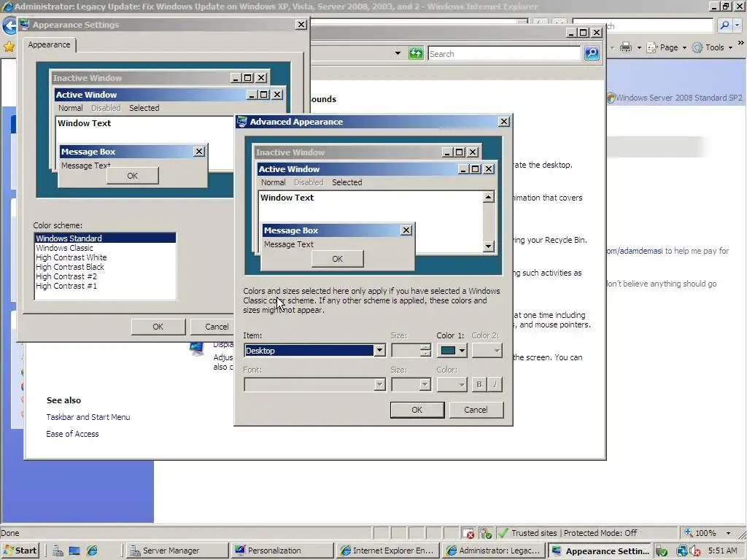Image resolution: width=747 pixels, height=560 pixels.
Task: Click the security shield tray icon
Action: [661, 551]
